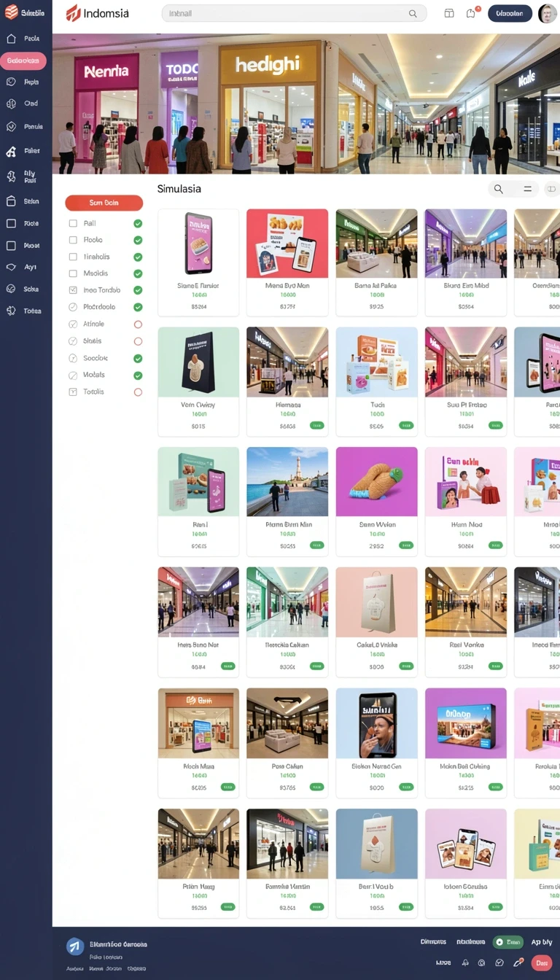
Task: Click the 'Ayı' sidebar icon
Action: tap(11, 267)
